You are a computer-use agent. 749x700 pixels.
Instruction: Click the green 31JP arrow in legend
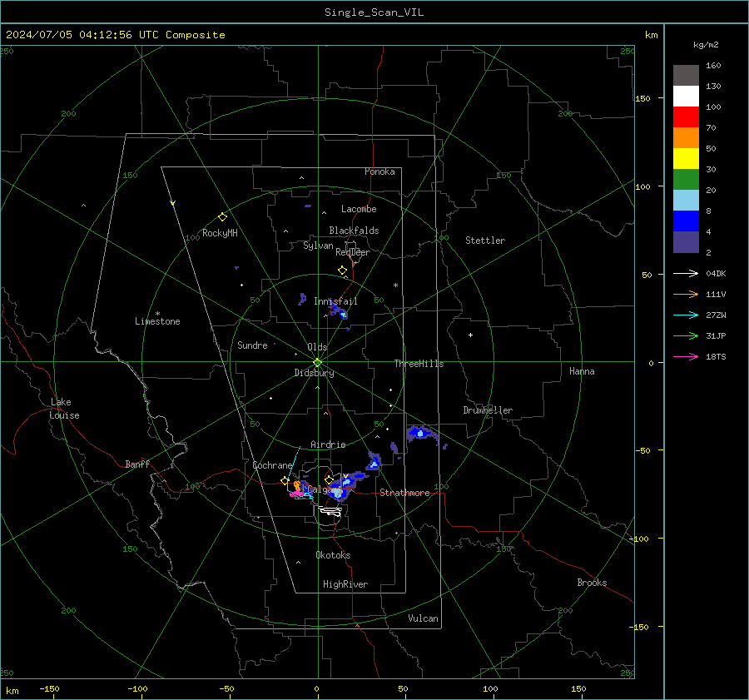point(686,336)
